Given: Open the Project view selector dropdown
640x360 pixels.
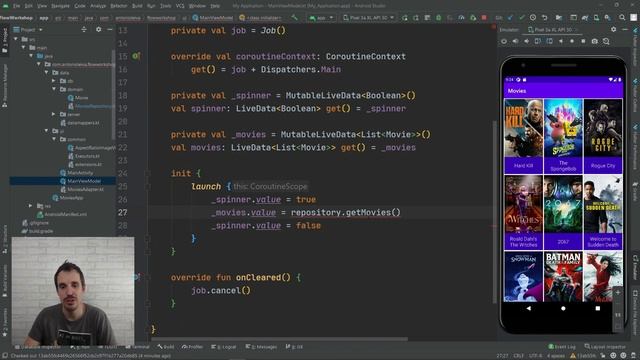Looking at the screenshot, I should point(28,29).
